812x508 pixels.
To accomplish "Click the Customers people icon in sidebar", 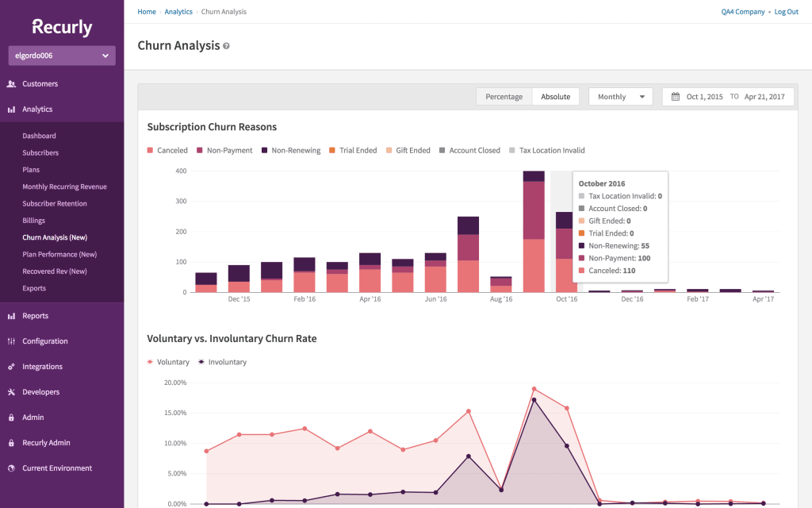I will pyautogui.click(x=11, y=84).
